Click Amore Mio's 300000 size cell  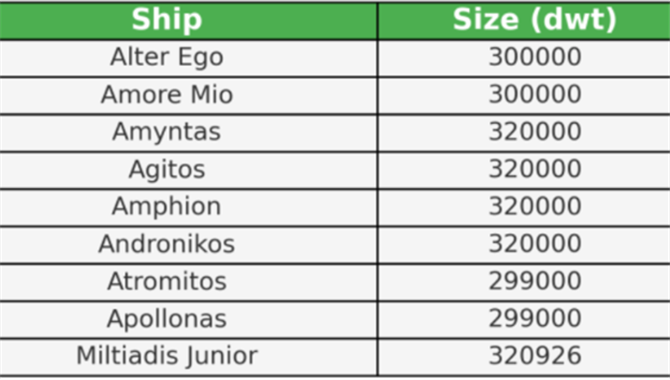coord(524,96)
